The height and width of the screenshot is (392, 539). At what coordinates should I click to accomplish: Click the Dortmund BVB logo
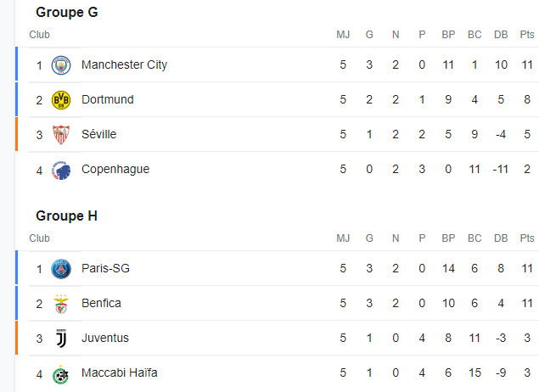point(61,100)
